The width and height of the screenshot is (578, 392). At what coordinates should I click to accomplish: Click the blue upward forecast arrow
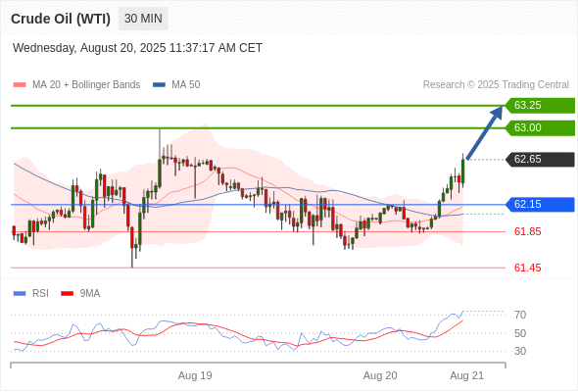coord(484,132)
